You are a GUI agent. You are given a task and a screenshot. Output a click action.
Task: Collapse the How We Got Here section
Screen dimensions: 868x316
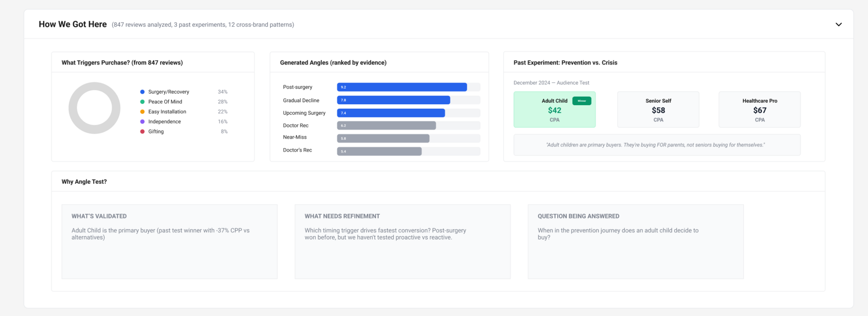838,24
